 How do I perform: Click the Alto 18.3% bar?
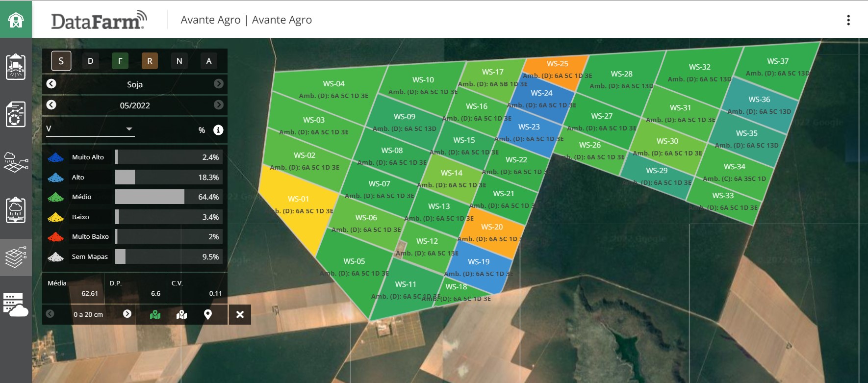169,177
